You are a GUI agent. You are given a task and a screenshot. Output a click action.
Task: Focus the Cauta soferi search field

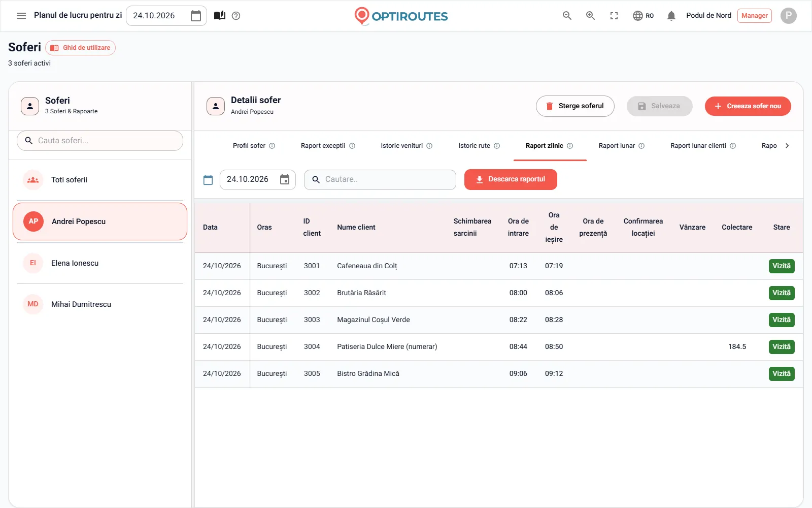tap(100, 141)
